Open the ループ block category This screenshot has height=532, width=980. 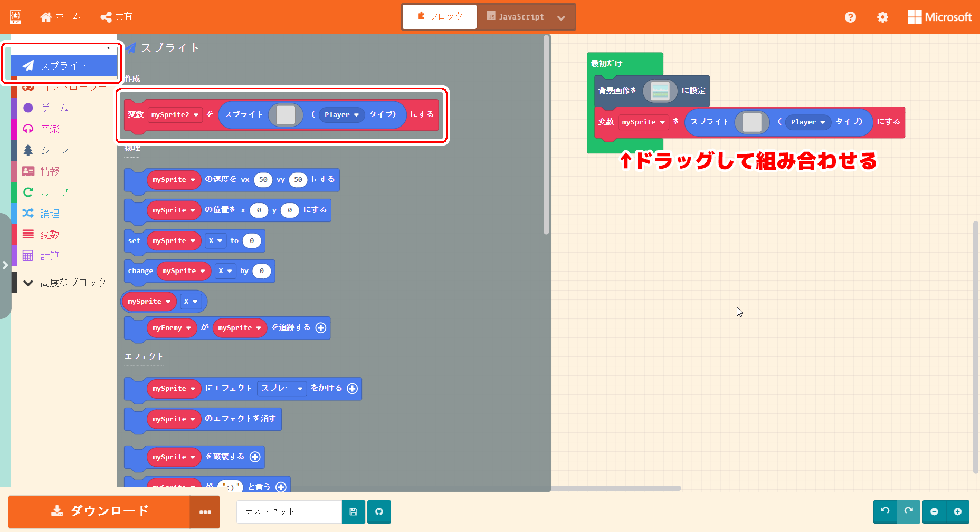click(x=64, y=192)
